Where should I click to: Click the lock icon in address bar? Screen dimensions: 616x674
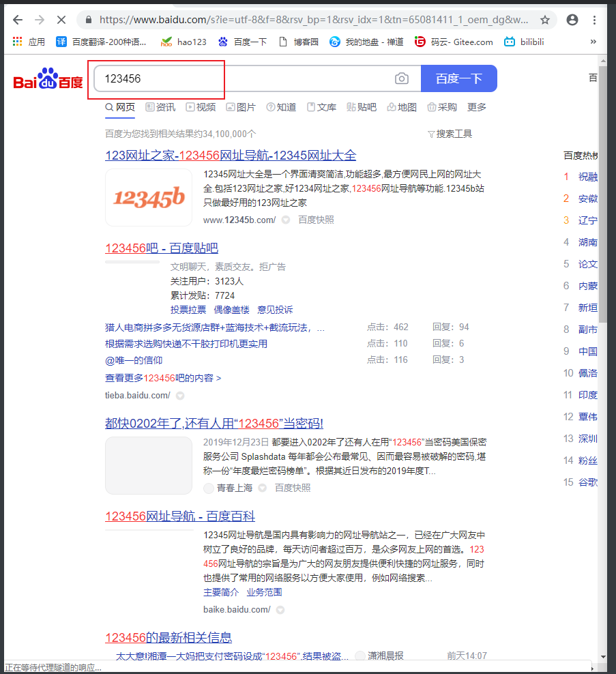[89, 20]
